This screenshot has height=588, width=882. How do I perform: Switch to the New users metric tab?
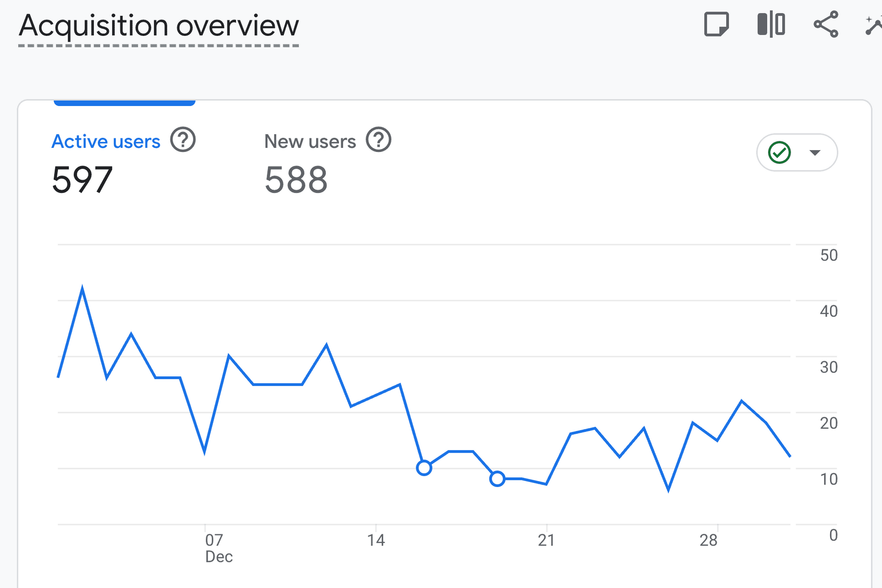point(310,141)
